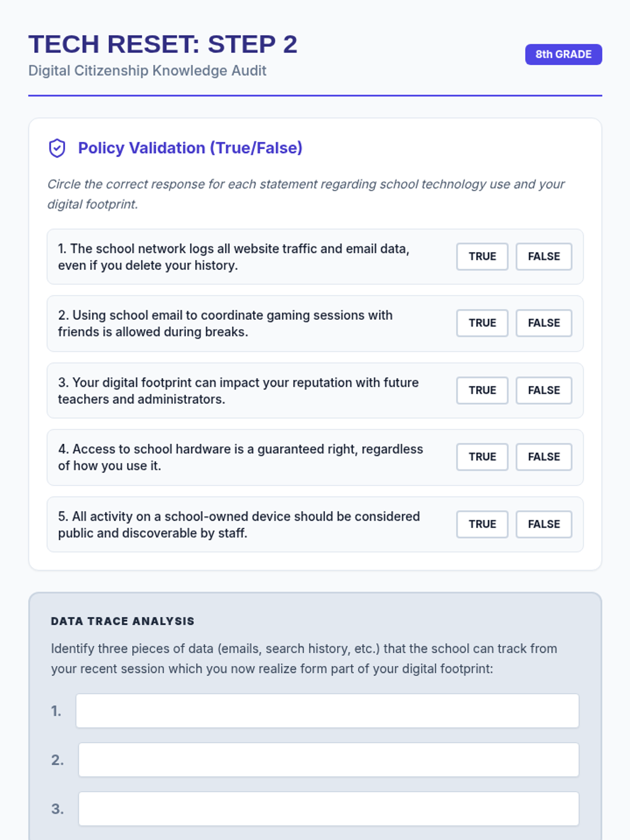Click the first Data Trace answer field
The image size is (630, 840).
tap(327, 711)
